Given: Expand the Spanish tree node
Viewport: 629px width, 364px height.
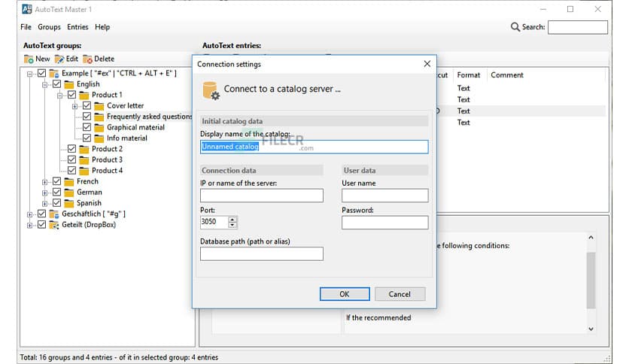Looking at the screenshot, I should (x=45, y=204).
